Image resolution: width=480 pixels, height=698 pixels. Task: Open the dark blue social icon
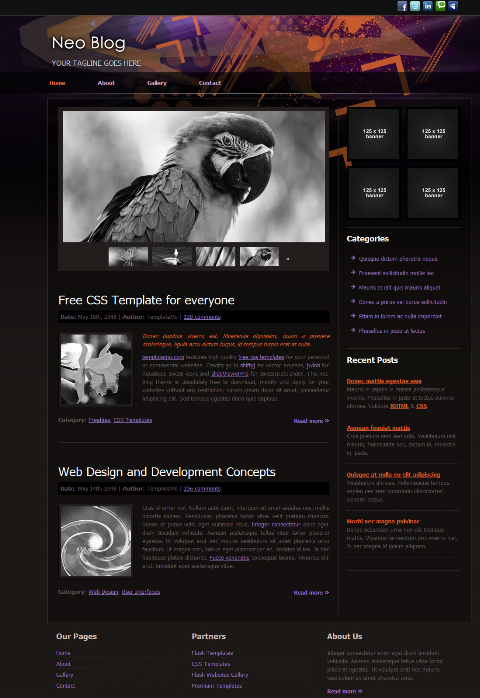(453, 6)
